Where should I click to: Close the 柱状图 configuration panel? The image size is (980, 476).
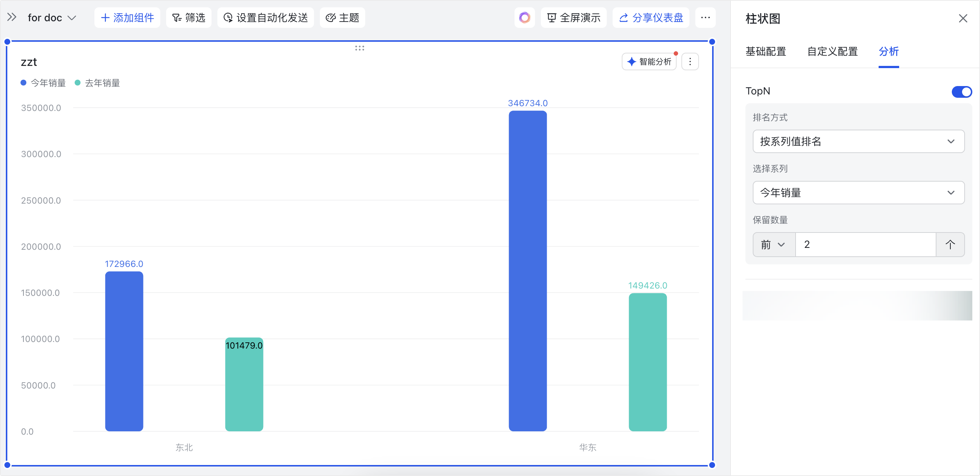click(962, 18)
